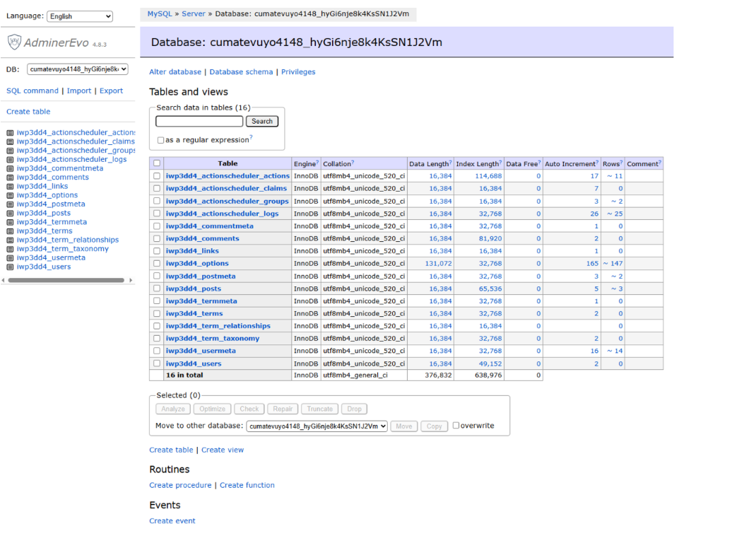The height and width of the screenshot is (536, 756).
Task: Click sidebar Create table link
Action: [28, 112]
